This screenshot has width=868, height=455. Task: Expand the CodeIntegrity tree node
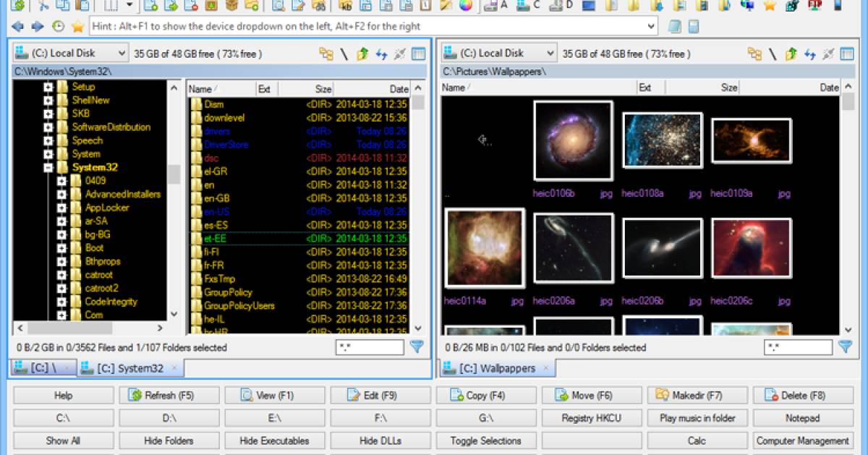coord(61,302)
